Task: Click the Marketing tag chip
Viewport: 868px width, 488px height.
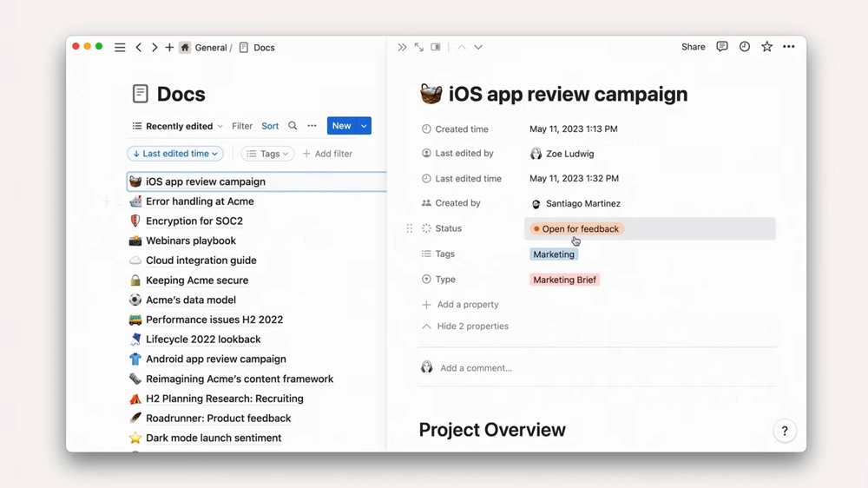Action: [x=554, y=254]
